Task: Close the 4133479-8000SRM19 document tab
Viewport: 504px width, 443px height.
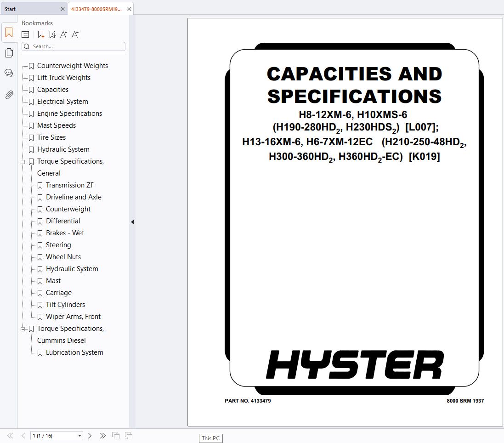Action: click(129, 9)
